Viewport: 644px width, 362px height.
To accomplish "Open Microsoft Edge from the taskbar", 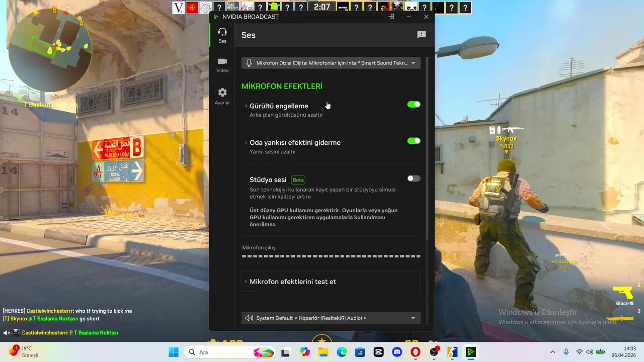I will coord(342,352).
